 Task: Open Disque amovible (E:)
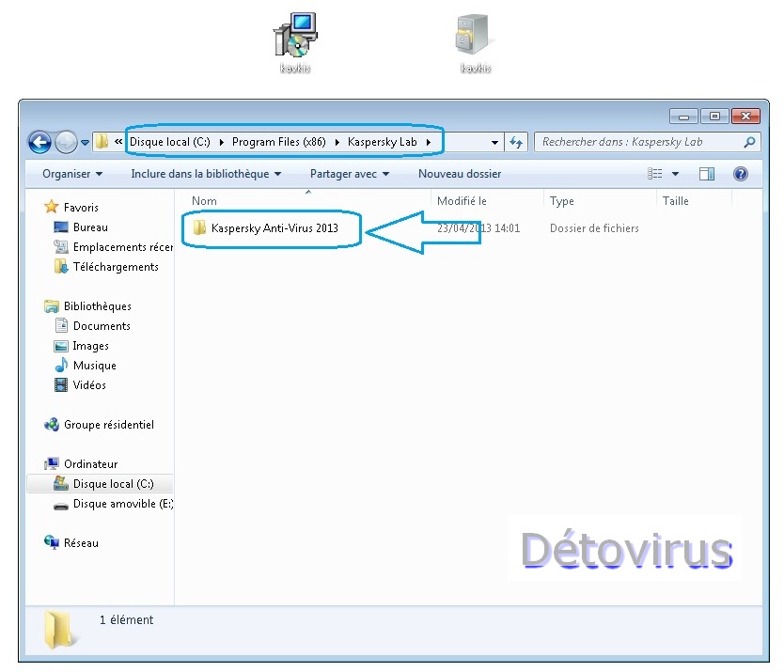click(x=123, y=504)
